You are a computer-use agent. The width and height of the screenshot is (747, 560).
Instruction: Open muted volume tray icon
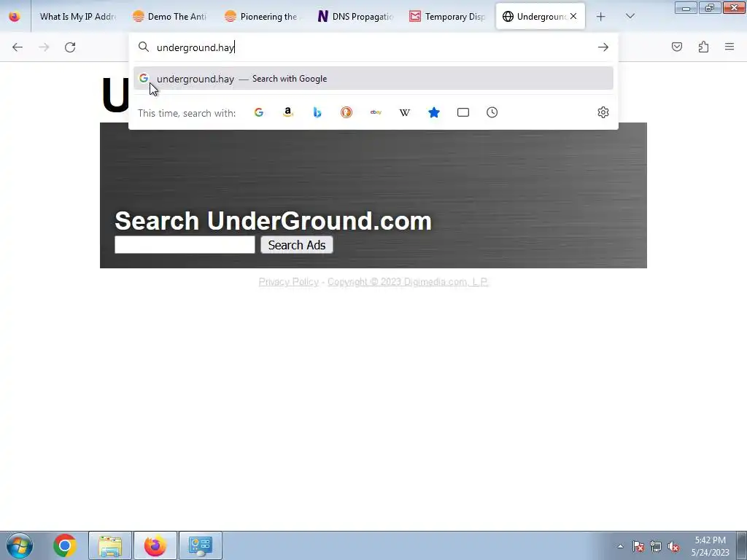[x=673, y=546]
